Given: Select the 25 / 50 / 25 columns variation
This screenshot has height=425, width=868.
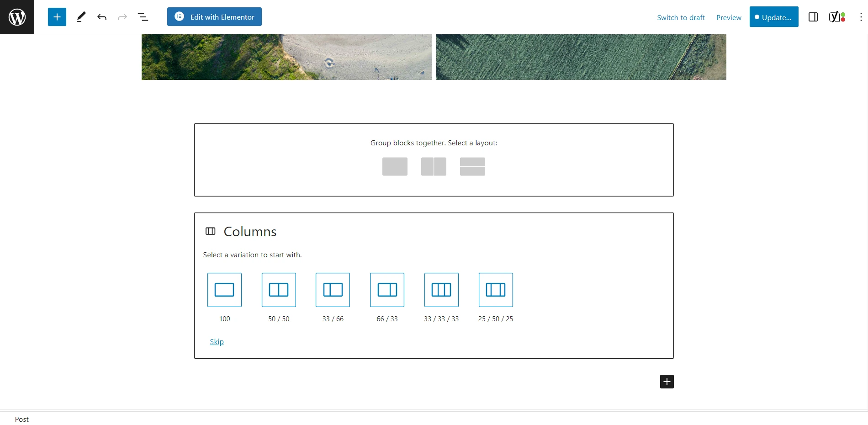Looking at the screenshot, I should click(x=496, y=290).
